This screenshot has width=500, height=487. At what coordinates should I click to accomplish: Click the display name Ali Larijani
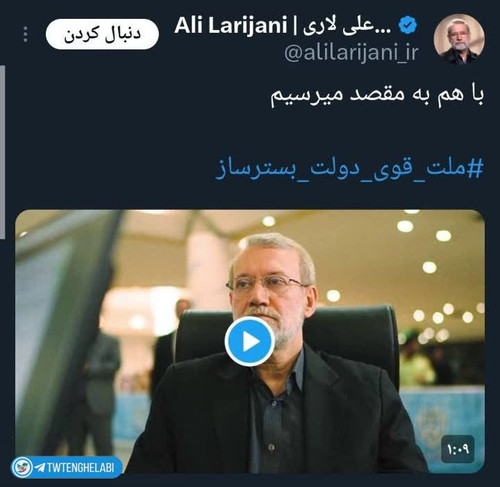[230, 25]
